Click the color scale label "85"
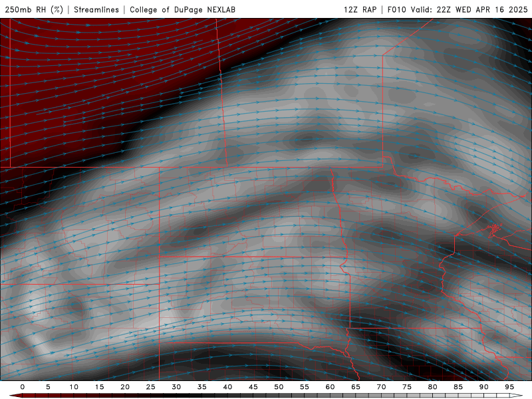Image resolution: width=532 pixels, height=399 pixels. (458, 387)
